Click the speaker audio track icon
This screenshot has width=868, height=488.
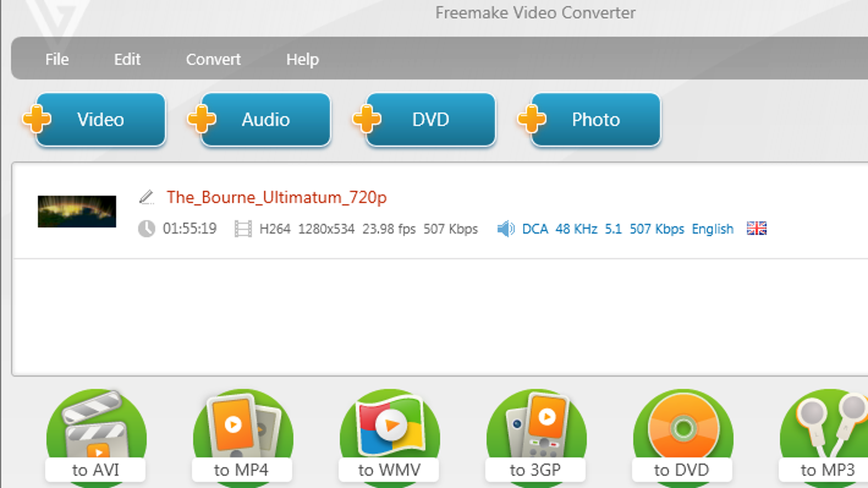(x=506, y=229)
